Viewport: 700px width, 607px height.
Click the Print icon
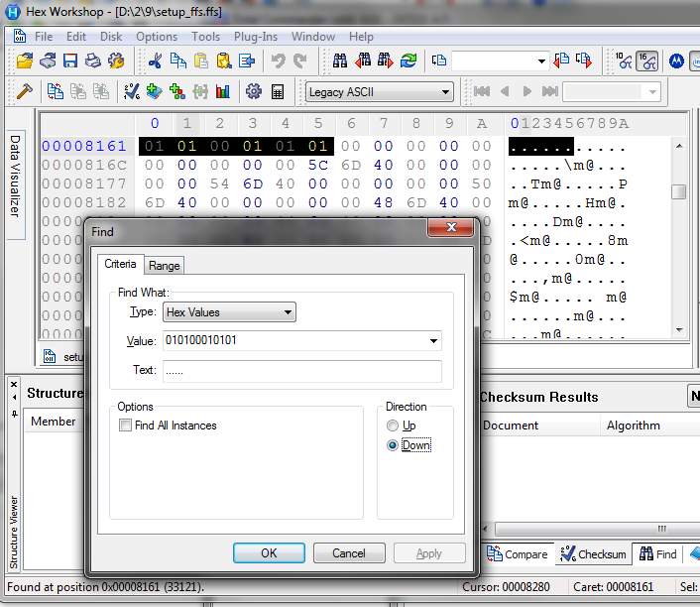click(93, 61)
